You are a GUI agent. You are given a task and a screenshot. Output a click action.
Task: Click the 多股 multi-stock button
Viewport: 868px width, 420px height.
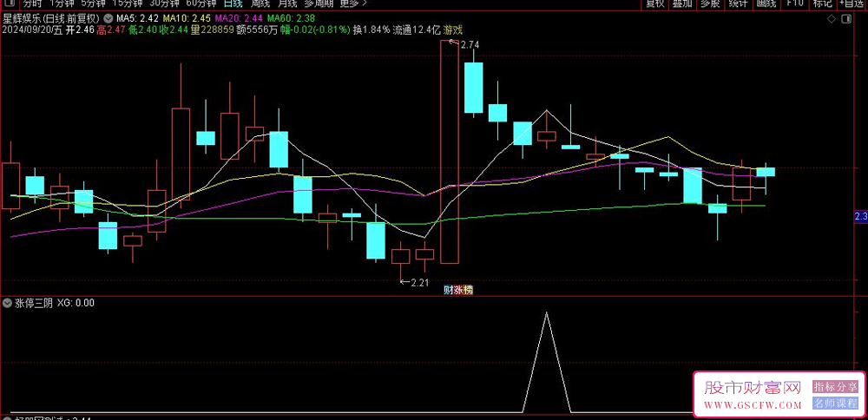[710, 3]
